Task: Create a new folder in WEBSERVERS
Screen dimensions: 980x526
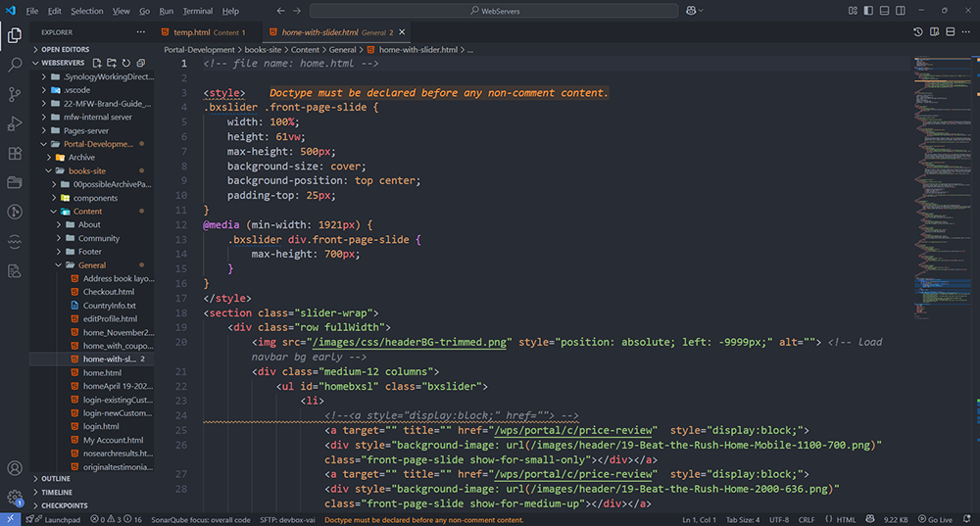Action: (112, 63)
